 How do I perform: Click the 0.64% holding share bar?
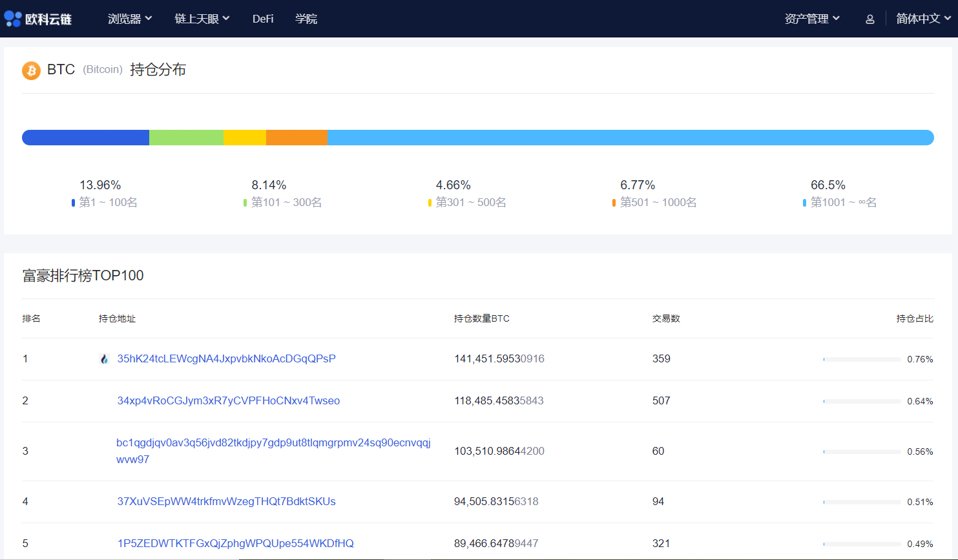click(x=862, y=401)
